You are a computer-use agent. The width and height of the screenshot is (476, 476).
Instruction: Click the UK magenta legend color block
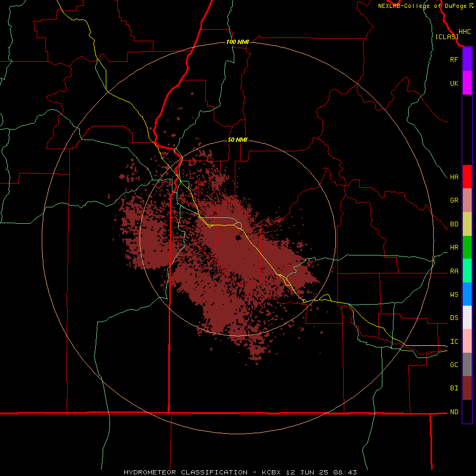pyautogui.click(x=467, y=83)
